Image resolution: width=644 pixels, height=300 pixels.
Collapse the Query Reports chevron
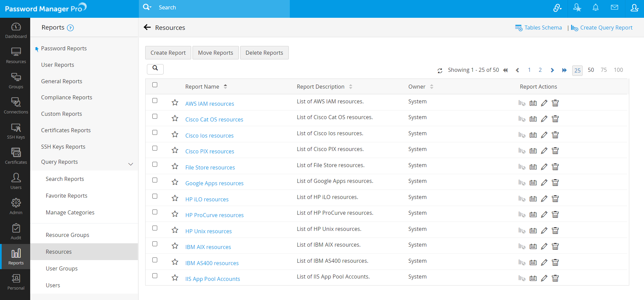(131, 164)
